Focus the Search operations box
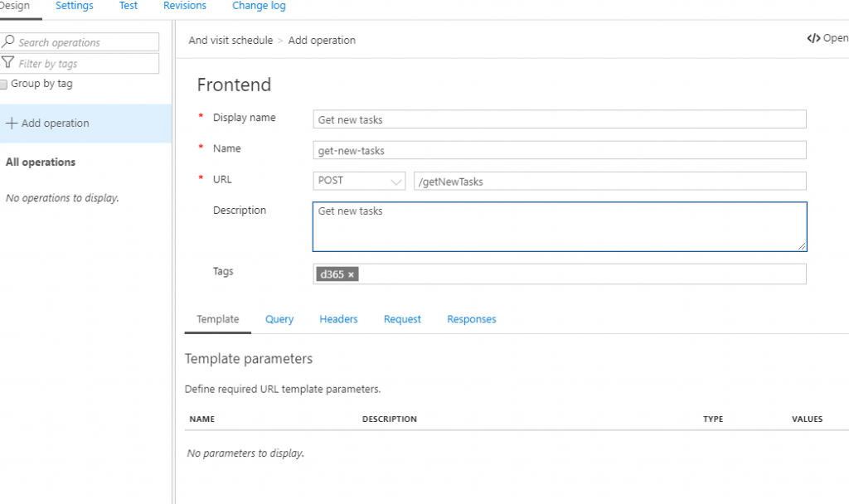 point(87,42)
